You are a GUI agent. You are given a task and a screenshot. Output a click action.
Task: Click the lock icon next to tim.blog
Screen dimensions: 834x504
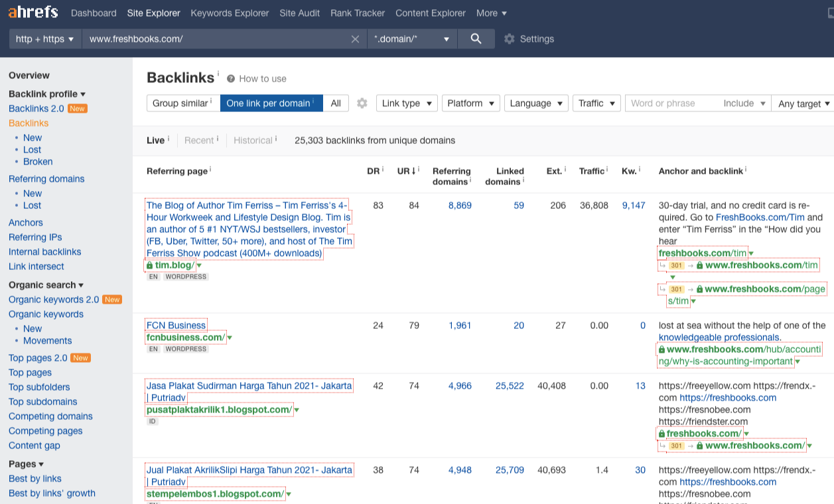[149, 265]
